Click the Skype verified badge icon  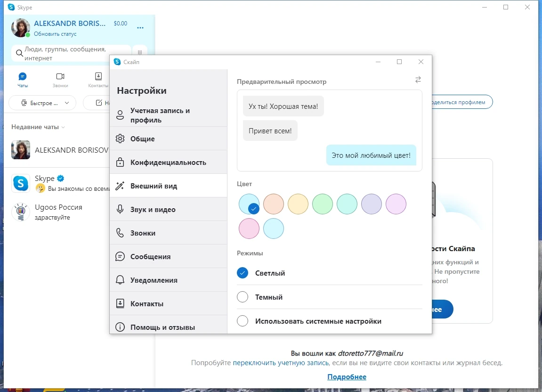point(60,178)
